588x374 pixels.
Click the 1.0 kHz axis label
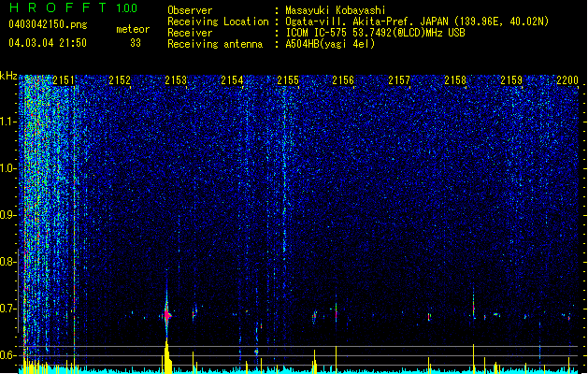8,168
